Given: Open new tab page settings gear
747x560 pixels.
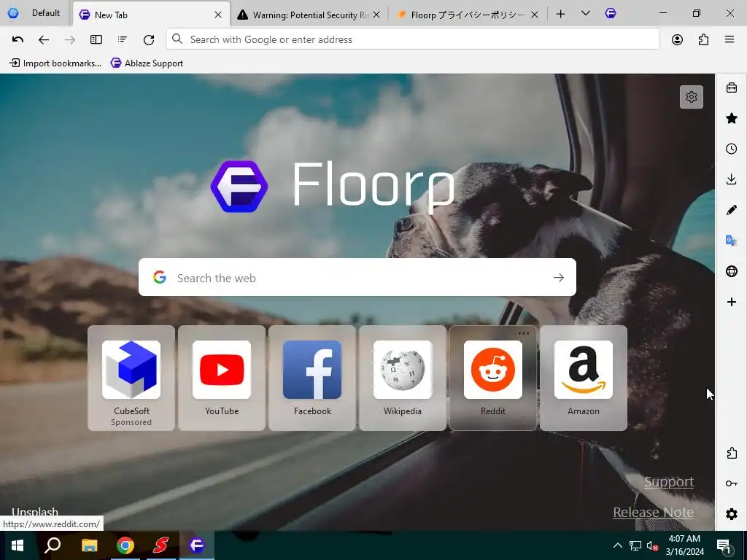Looking at the screenshot, I should [692, 97].
